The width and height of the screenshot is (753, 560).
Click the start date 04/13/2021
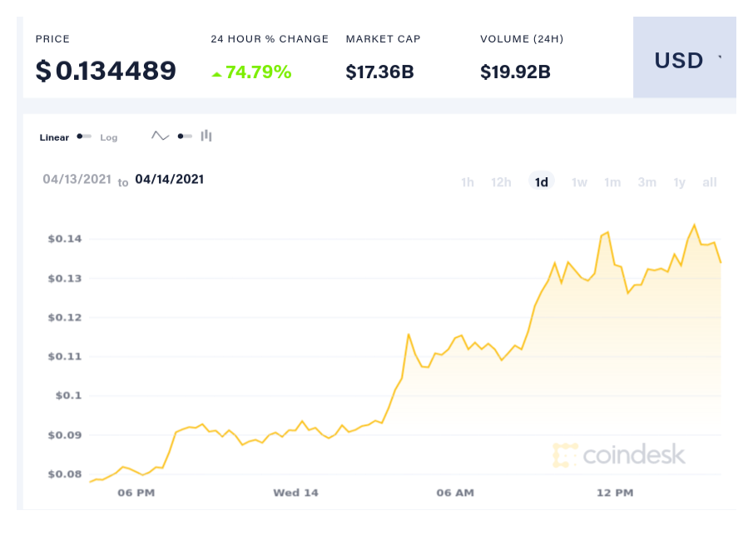[77, 179]
